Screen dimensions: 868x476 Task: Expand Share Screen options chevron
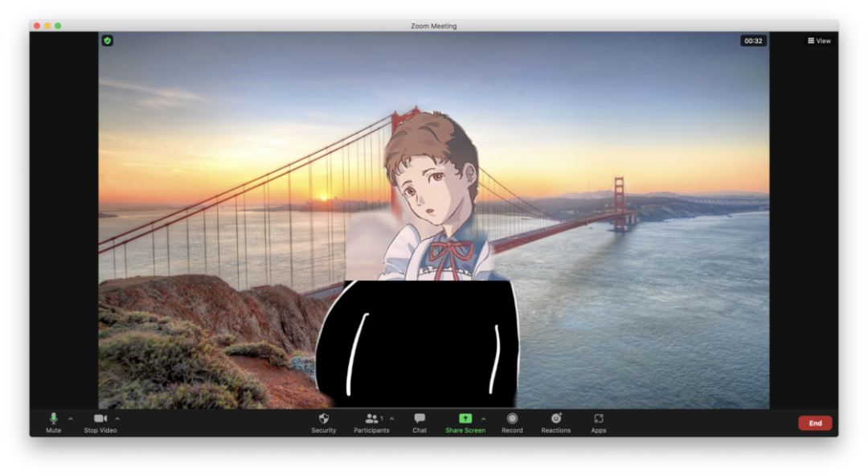click(483, 419)
